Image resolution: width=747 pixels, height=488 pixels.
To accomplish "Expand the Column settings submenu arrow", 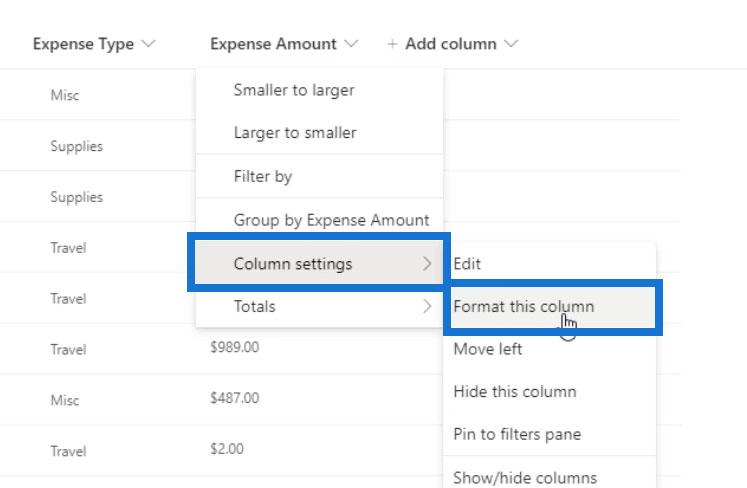I will [427, 264].
